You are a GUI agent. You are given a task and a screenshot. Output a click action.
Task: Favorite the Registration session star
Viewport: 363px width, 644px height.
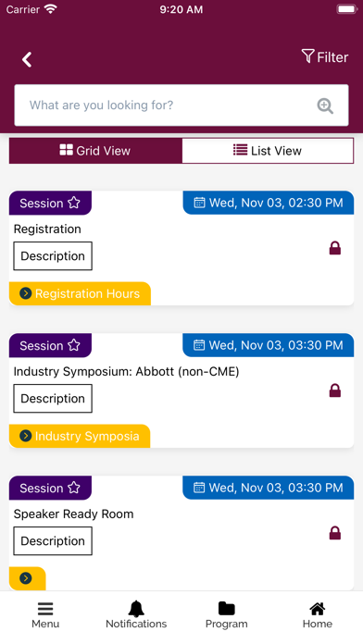click(74, 203)
